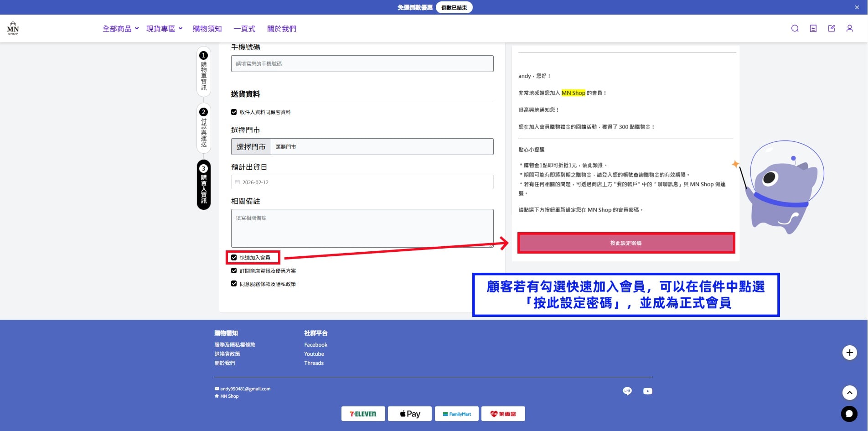Open the YouTube icon in footer
This screenshot has height=431, width=868.
[x=647, y=391]
